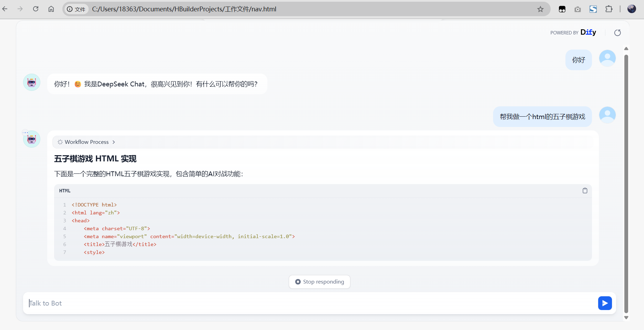Click the Dify logo link
644x330 pixels.
click(x=588, y=32)
